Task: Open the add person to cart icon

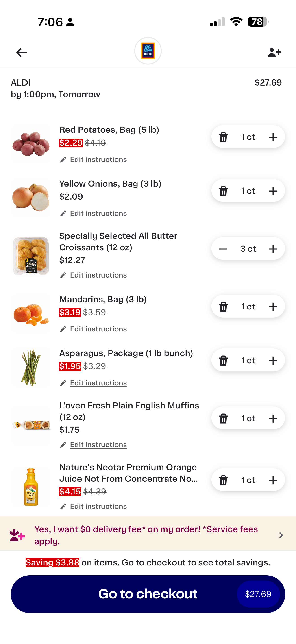Action: point(274,53)
